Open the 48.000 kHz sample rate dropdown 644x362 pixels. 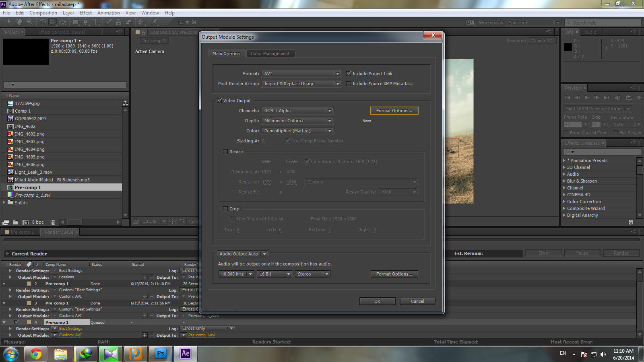tap(236, 274)
